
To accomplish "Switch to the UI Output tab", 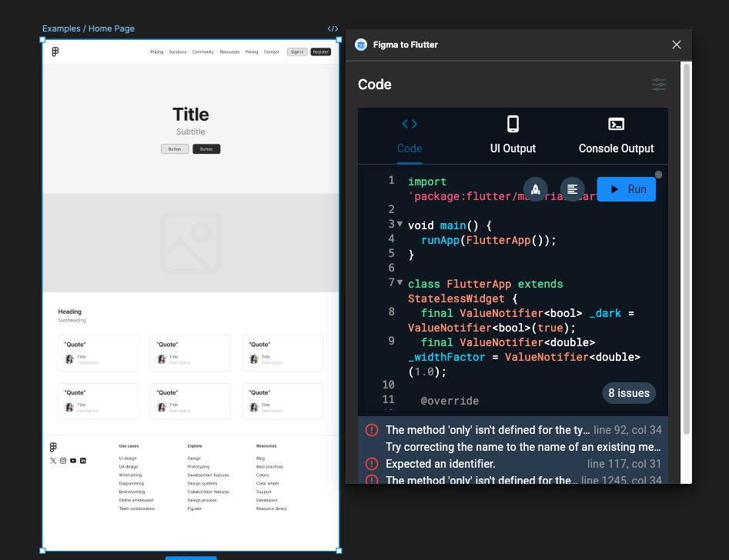I will [x=513, y=136].
